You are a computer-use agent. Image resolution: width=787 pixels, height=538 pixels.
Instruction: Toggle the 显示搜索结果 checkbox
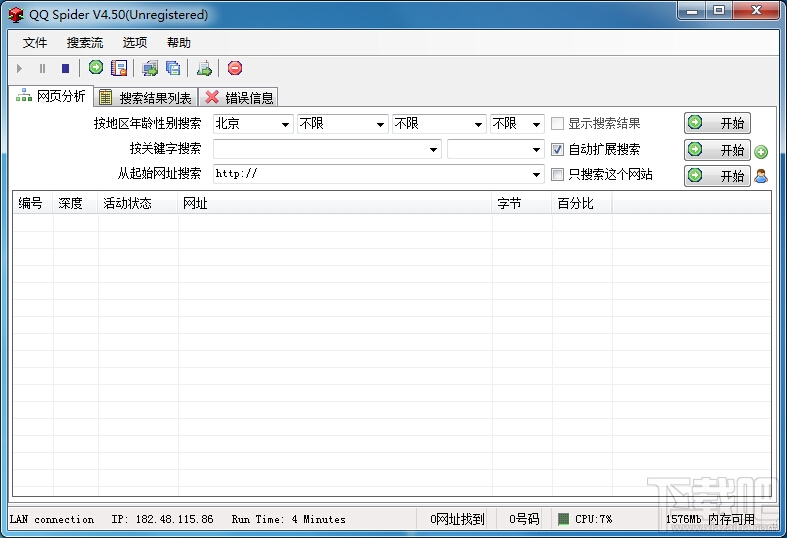click(557, 123)
